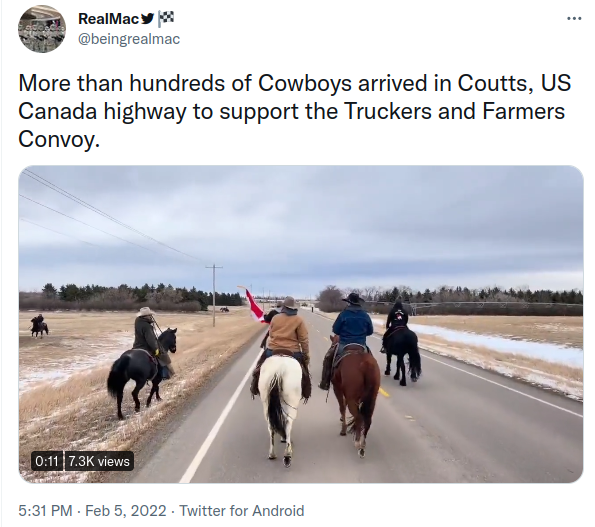Click the word Convoy in the tweet
The width and height of the screenshot is (595, 527).
coord(59,139)
